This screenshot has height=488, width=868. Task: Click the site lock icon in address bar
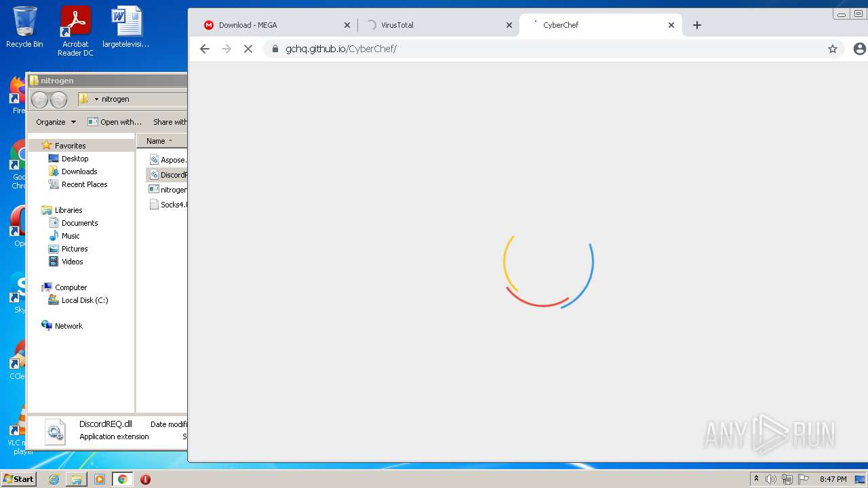(275, 49)
